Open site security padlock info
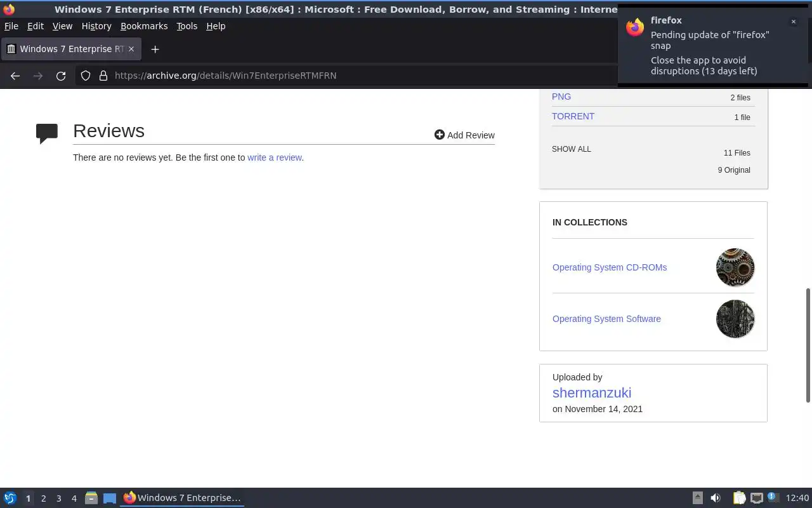Screen dimensions: 812x508 [103, 76]
